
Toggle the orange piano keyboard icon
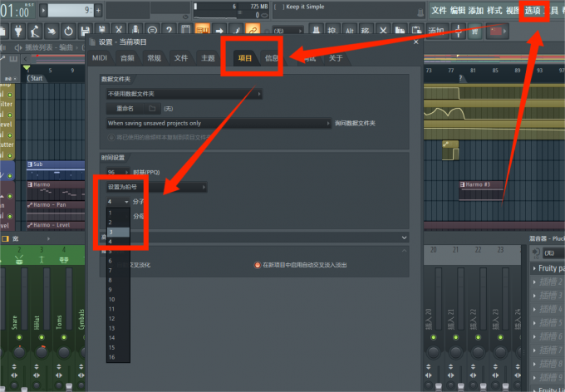tap(203, 30)
